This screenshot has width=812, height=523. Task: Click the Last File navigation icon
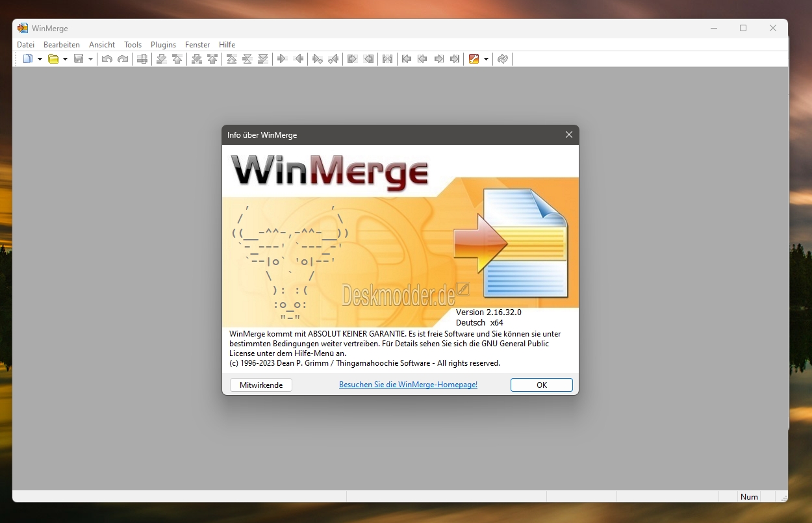click(454, 59)
